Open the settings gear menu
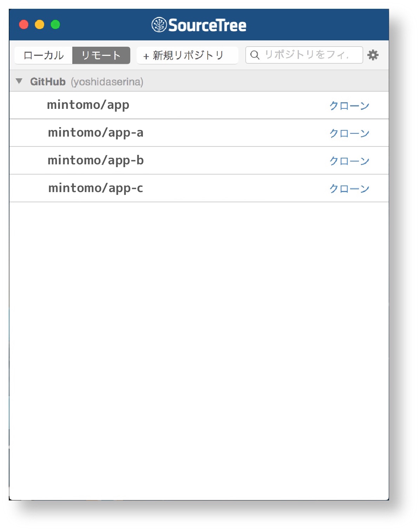The width and height of the screenshot is (420, 531). pyautogui.click(x=373, y=55)
